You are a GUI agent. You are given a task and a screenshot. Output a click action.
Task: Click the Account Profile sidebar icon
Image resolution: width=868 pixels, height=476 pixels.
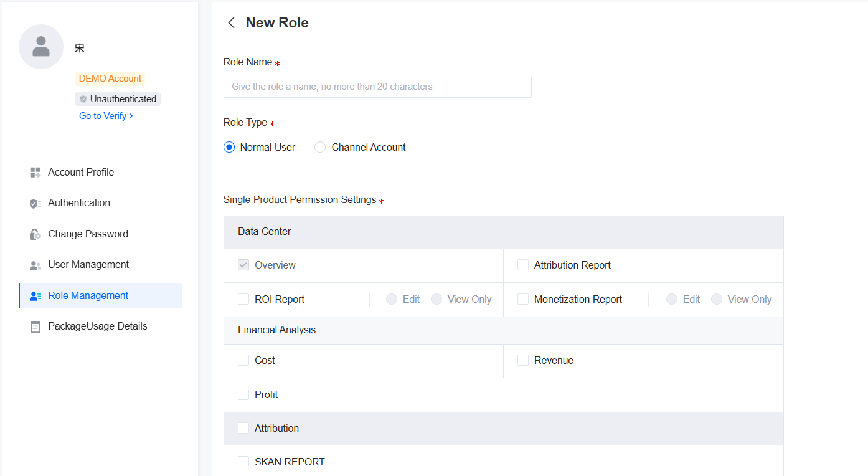(35, 173)
